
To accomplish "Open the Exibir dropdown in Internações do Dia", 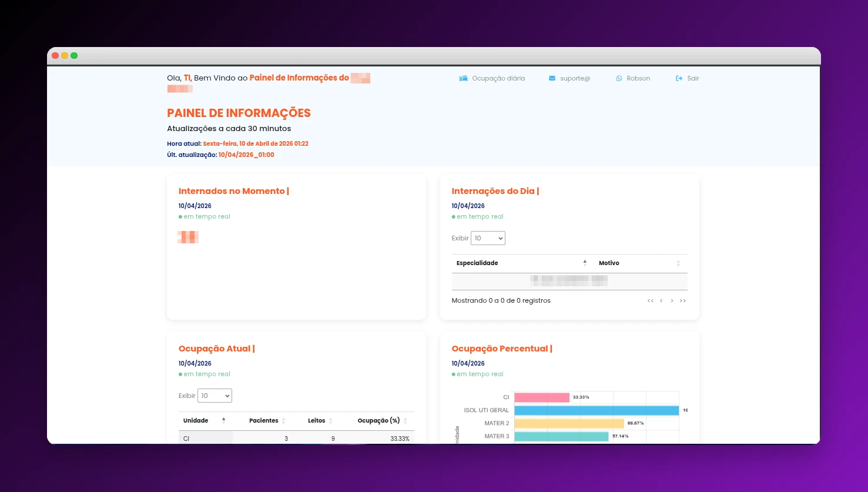I will click(x=488, y=238).
